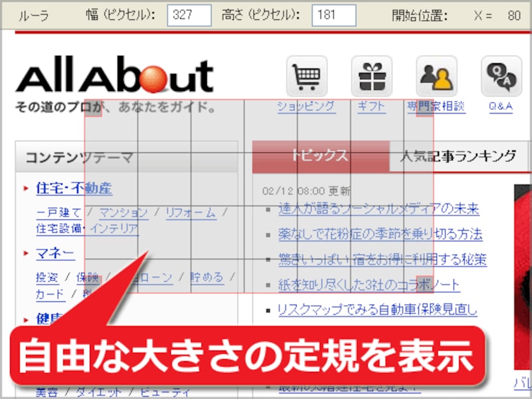This screenshot has height=399, width=532.
Task: Open the Q&A speech bubble icon
Action: [x=501, y=77]
